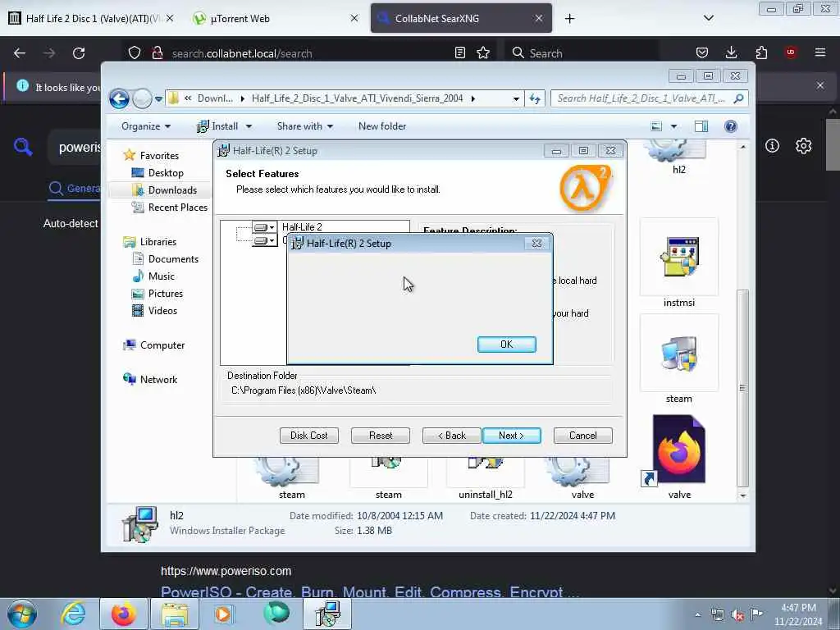
Task: Click the volume icon in system tray
Action: [737, 615]
